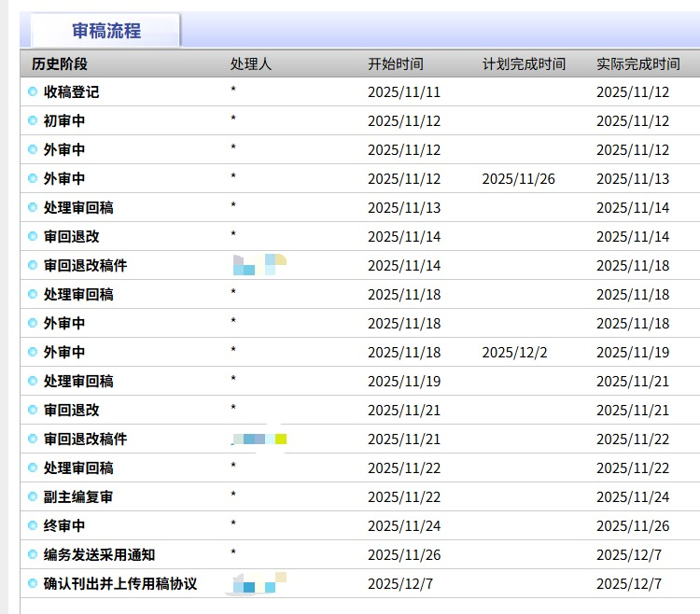Click the bullet icon next to 终审中

33,526
